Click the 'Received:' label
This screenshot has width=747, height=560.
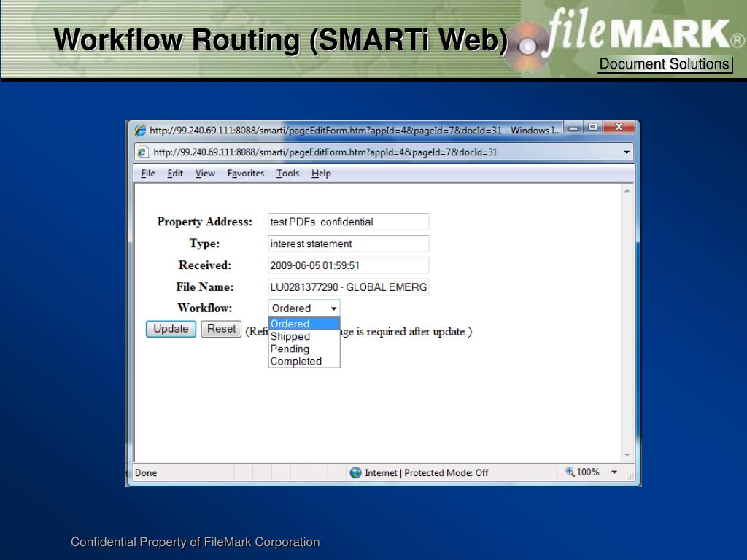[x=205, y=265]
